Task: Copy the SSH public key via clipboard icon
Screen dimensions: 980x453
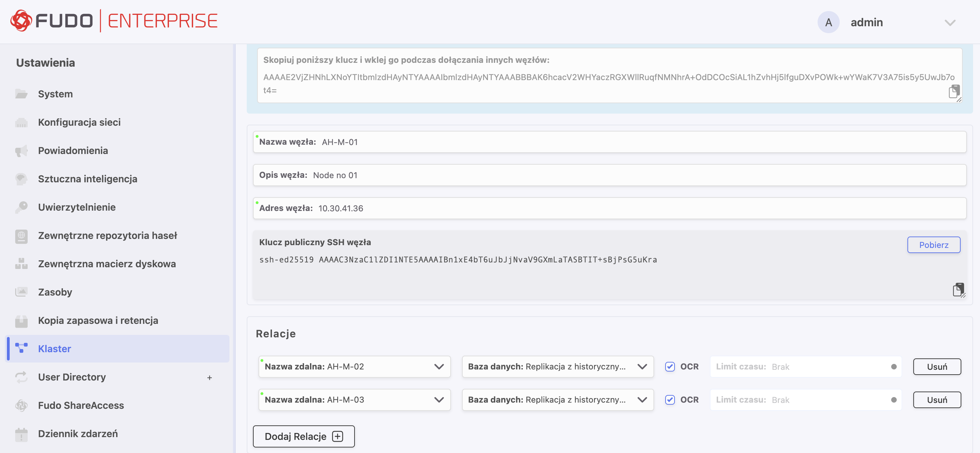Action: [958, 289]
